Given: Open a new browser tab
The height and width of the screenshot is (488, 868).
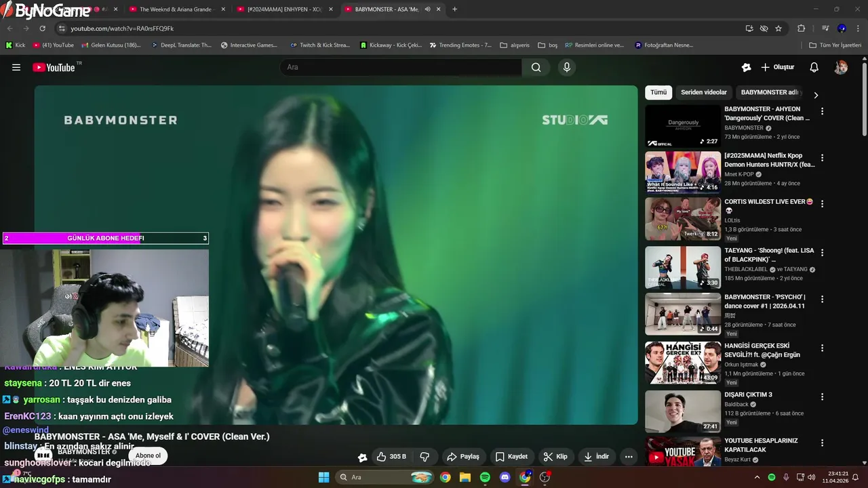Looking at the screenshot, I should tap(454, 9).
